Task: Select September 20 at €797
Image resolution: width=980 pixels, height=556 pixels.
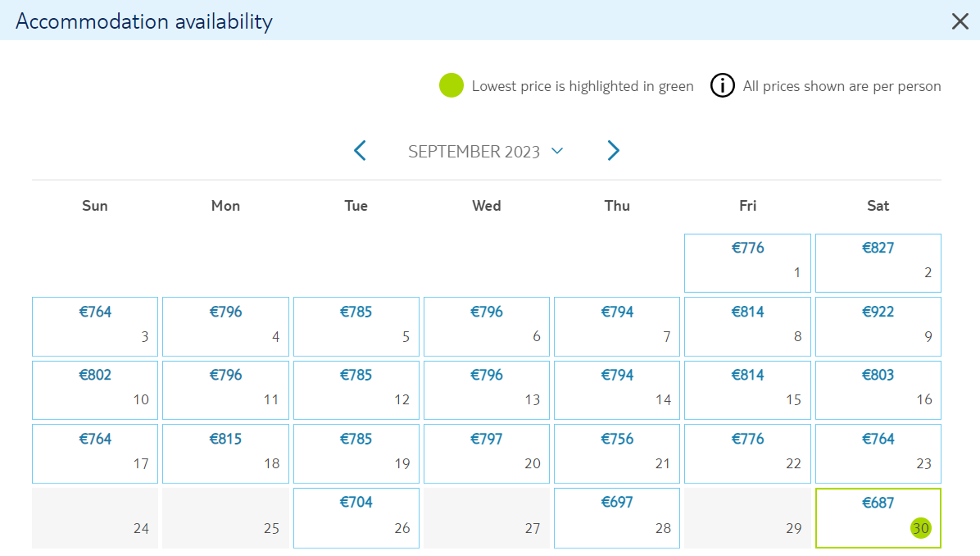Action: click(x=487, y=453)
